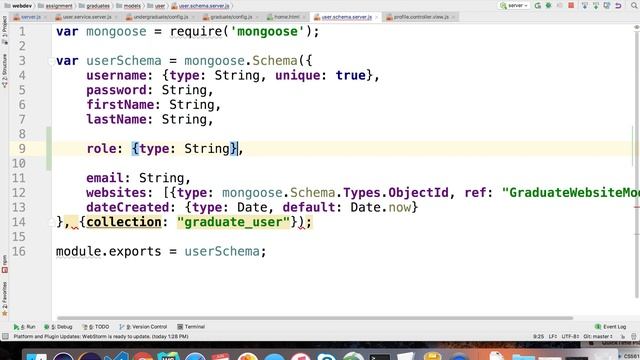Open the server run configuration dropdown
640x360 pixels.
[x=514, y=6]
